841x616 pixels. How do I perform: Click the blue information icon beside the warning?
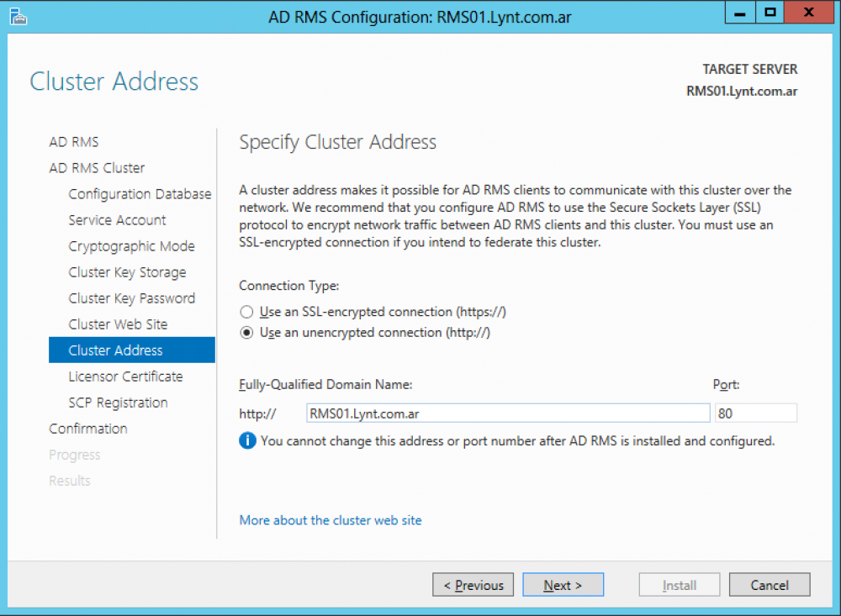[247, 440]
